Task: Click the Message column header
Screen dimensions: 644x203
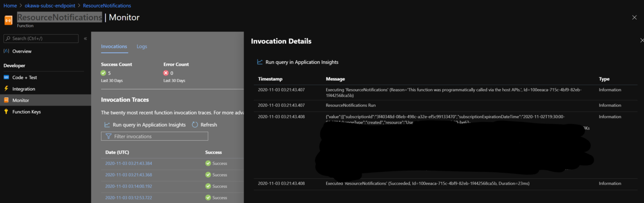Action: pos(335,79)
